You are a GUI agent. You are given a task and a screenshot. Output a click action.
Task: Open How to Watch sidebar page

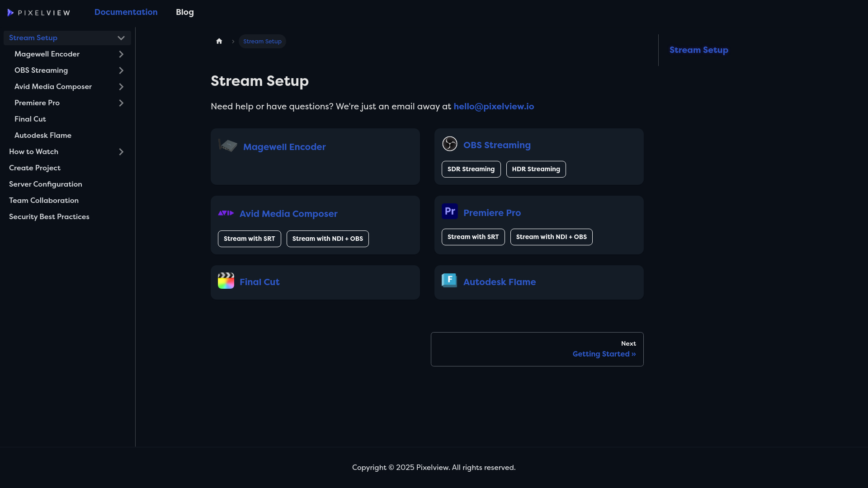[x=33, y=152]
